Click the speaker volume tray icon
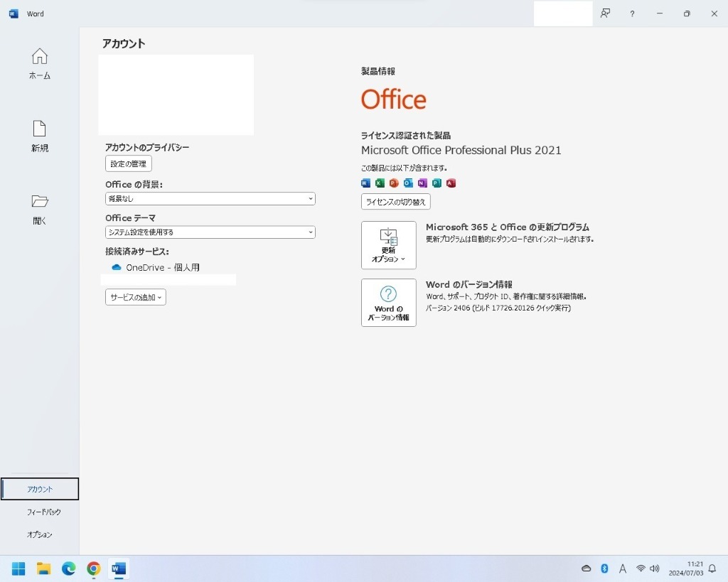Viewport: 728px width, 582px height. (655, 568)
